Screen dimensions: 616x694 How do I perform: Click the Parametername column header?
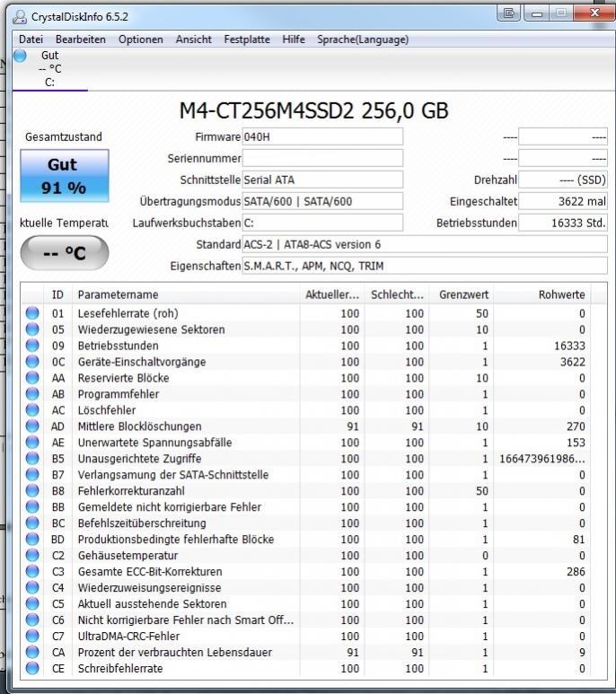pyautogui.click(x=186, y=294)
